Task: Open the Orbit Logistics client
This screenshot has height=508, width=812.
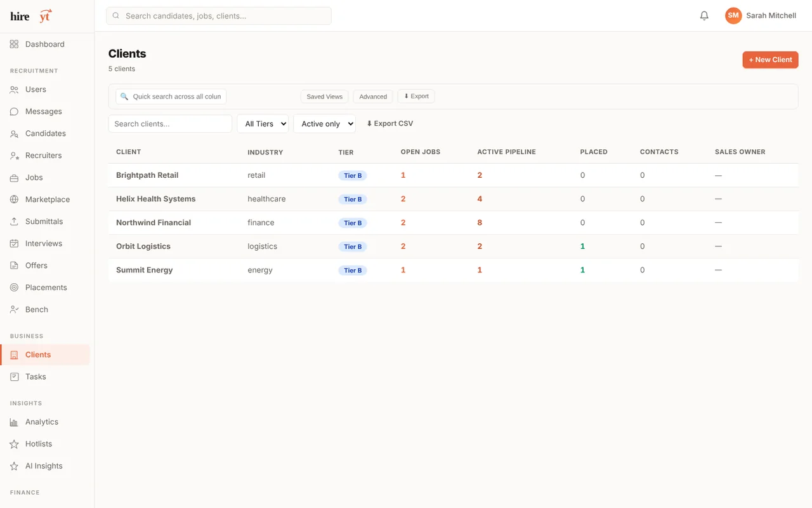Action: [x=143, y=246]
